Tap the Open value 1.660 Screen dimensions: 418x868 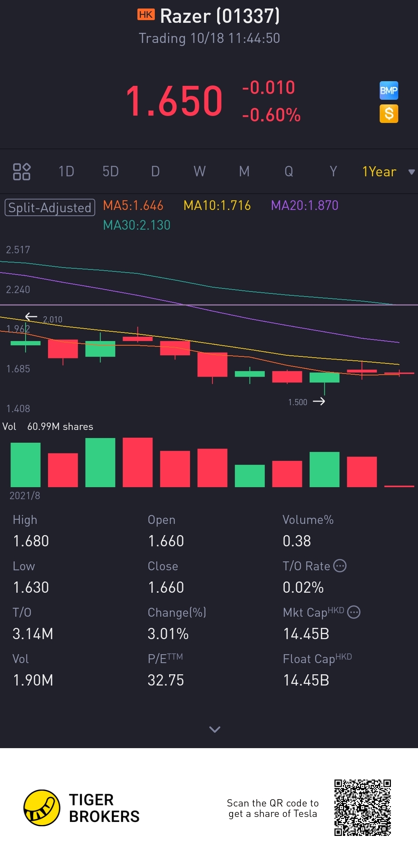(x=166, y=541)
